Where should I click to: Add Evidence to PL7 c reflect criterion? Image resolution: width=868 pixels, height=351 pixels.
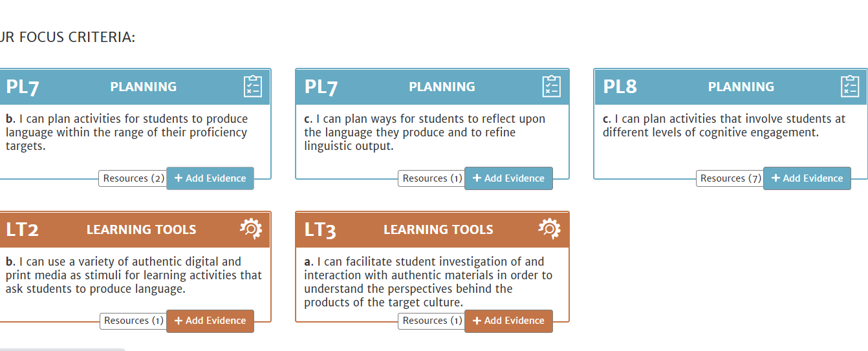click(508, 178)
